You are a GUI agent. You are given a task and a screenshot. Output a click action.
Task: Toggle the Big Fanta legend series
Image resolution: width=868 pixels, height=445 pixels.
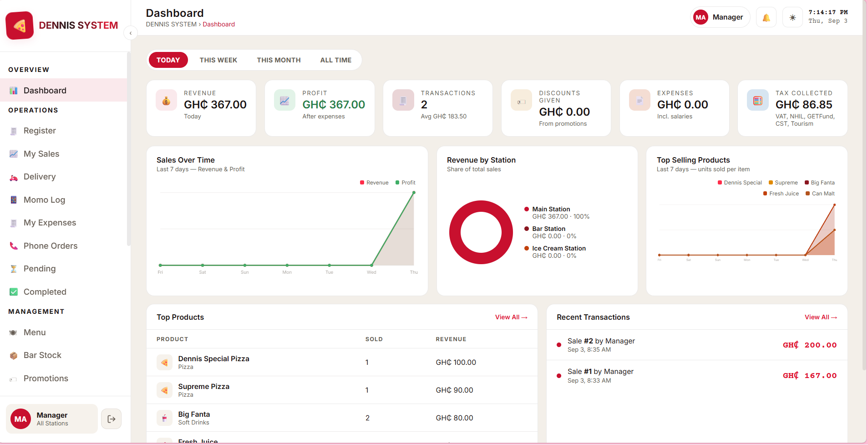(820, 183)
